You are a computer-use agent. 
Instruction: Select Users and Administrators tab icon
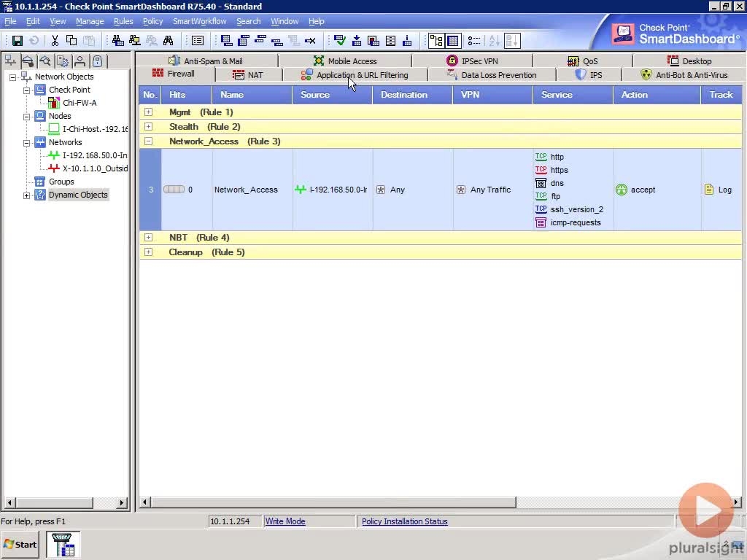(x=80, y=61)
